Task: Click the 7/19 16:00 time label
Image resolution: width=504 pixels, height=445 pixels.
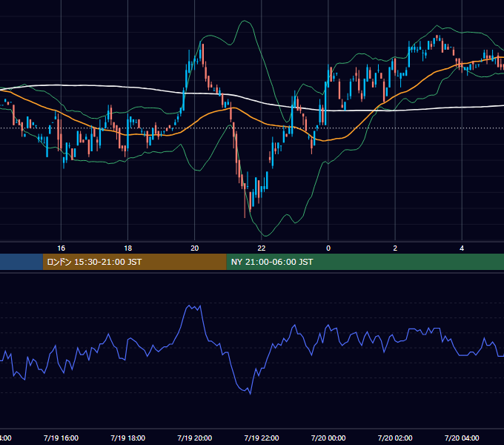Action: point(61,438)
